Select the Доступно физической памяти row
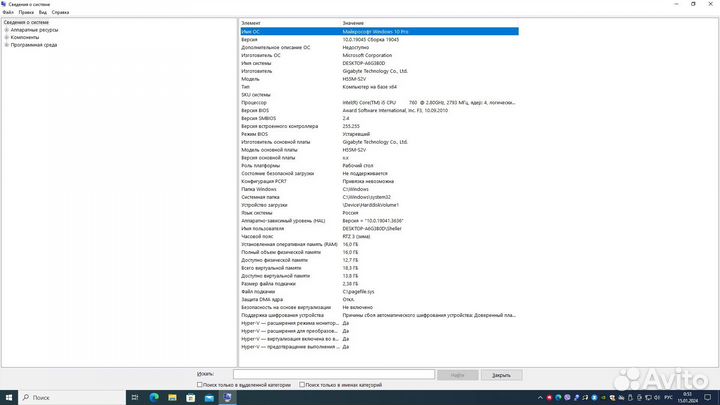The width and height of the screenshot is (720, 405). point(379,260)
